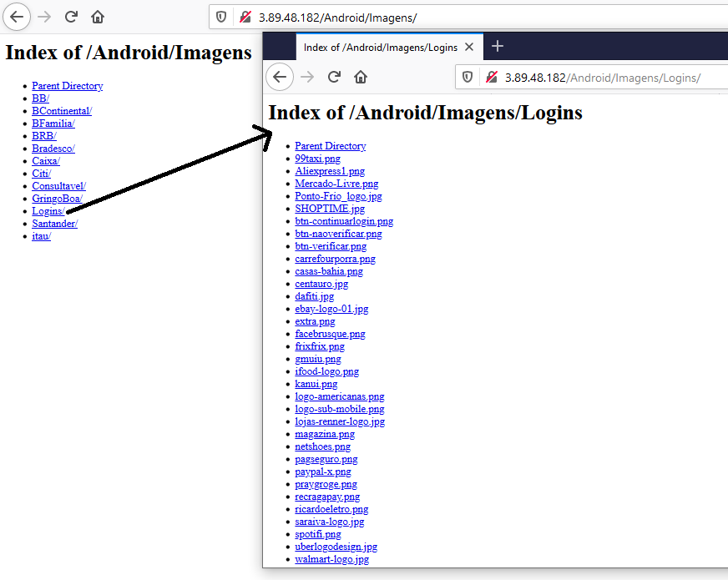Screen dimensions: 728x580
Task: Open a new tab with the plus button
Action: tap(498, 47)
